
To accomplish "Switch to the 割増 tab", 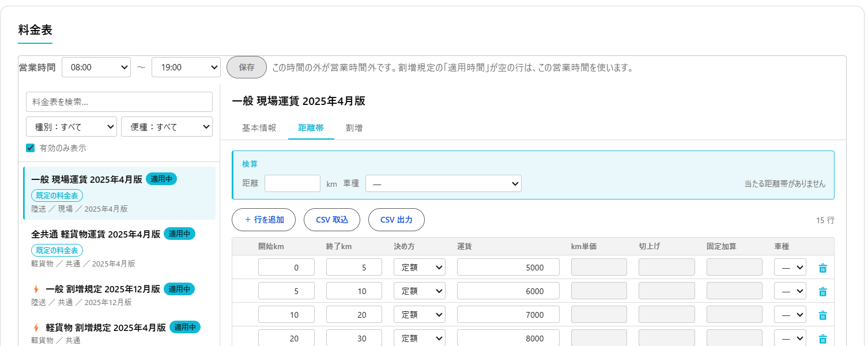I will (354, 128).
